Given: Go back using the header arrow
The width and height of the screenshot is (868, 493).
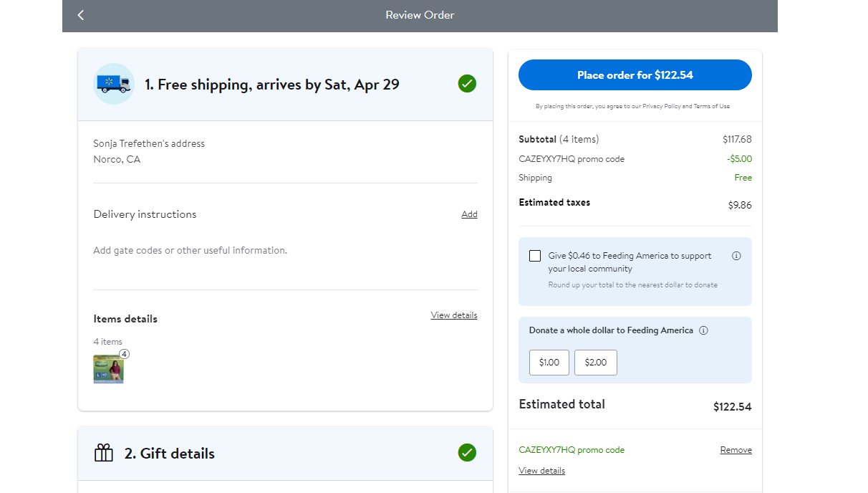Looking at the screenshot, I should 81,15.
